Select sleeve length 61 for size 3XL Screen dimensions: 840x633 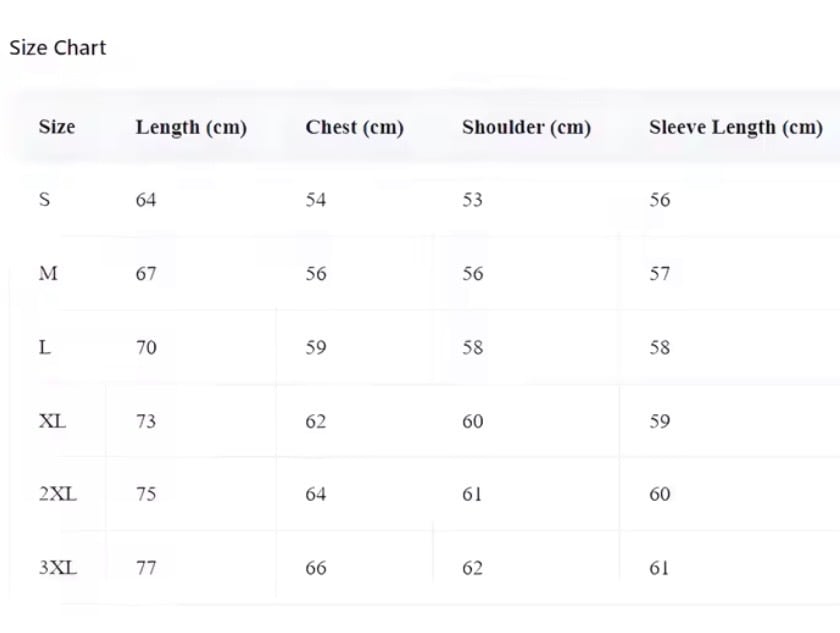(660, 568)
